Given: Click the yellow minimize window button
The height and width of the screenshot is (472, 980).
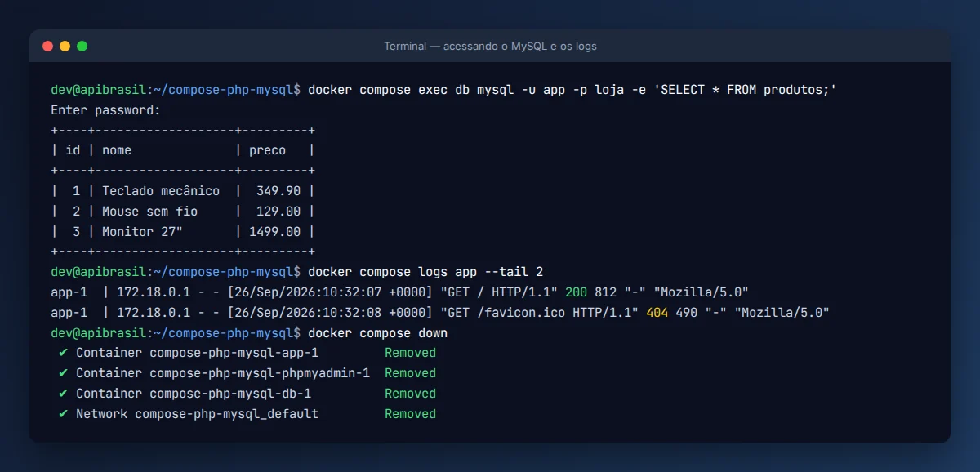Looking at the screenshot, I should point(65,47).
